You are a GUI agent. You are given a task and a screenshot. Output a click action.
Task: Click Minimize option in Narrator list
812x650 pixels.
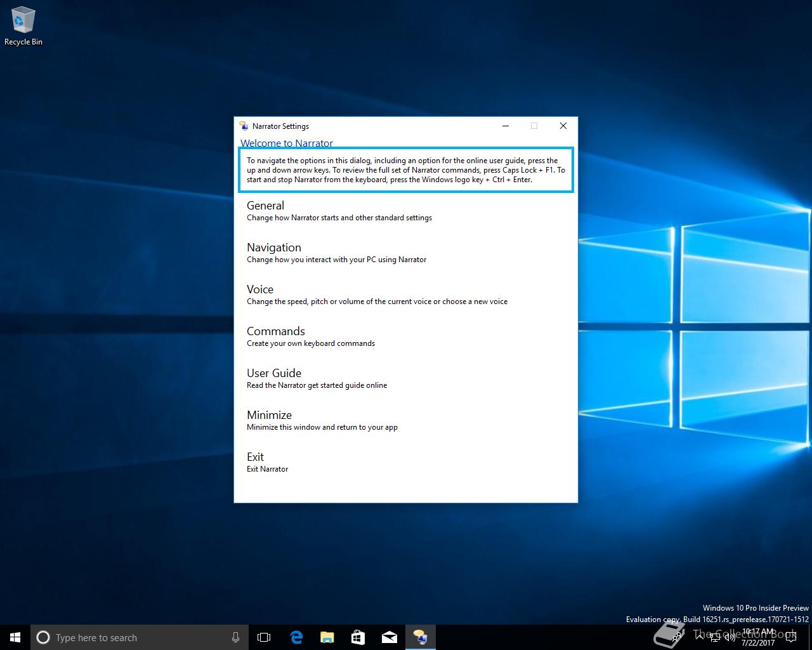322,420
